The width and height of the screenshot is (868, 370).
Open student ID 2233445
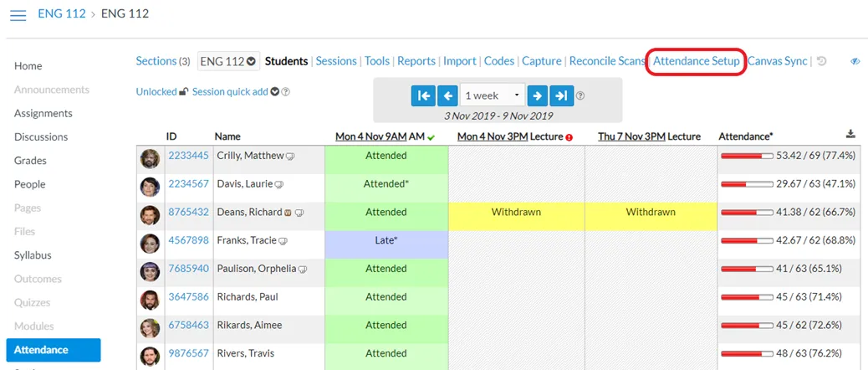[189, 156]
